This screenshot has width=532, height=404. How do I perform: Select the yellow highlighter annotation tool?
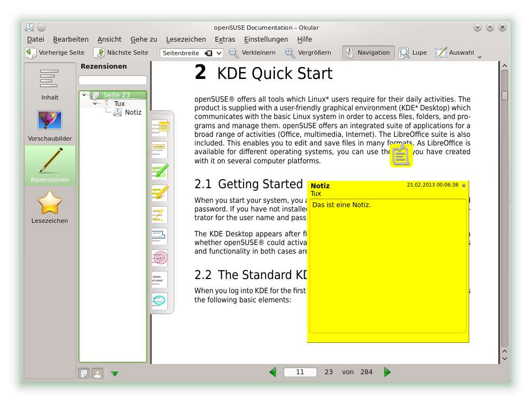[160, 193]
